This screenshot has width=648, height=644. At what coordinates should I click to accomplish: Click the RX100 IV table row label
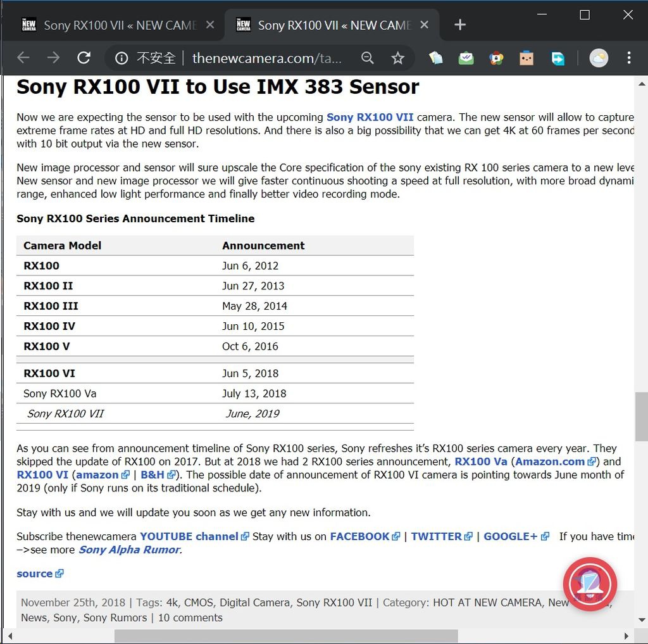[x=49, y=326]
